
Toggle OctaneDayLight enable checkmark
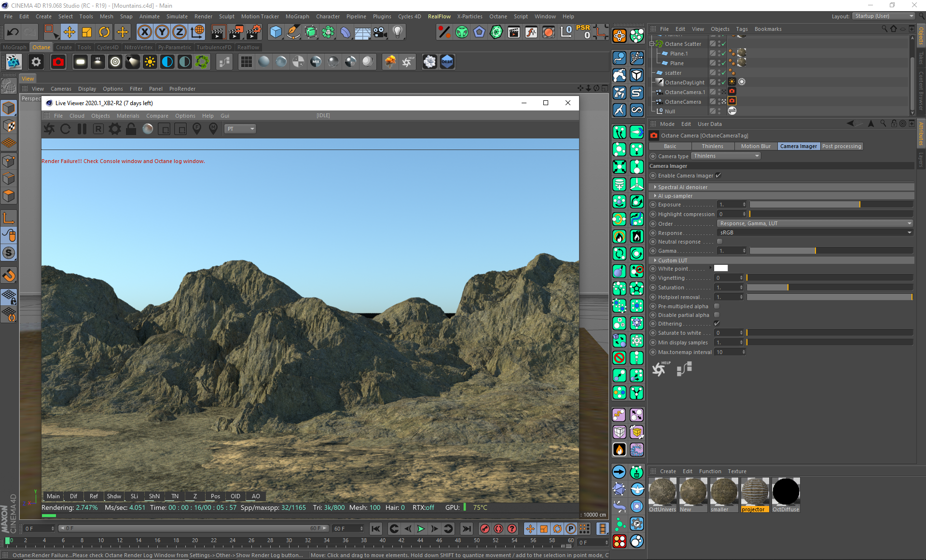[724, 82]
